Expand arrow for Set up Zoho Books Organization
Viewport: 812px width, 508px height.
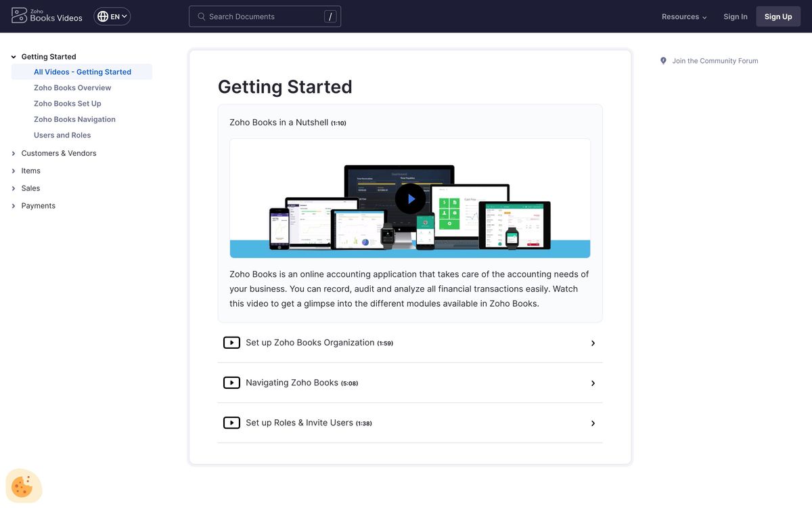tap(593, 343)
